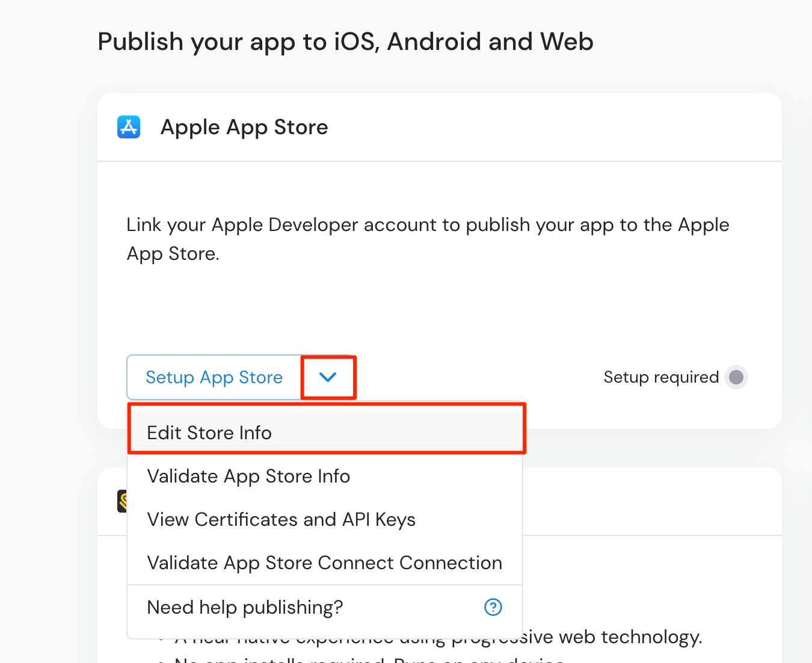812x663 pixels.
Task: Click the words App Store. ending the description
Action: click(x=173, y=254)
